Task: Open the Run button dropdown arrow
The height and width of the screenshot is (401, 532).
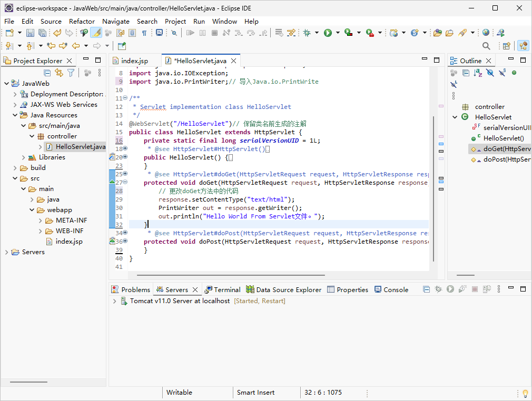Action: click(338, 33)
